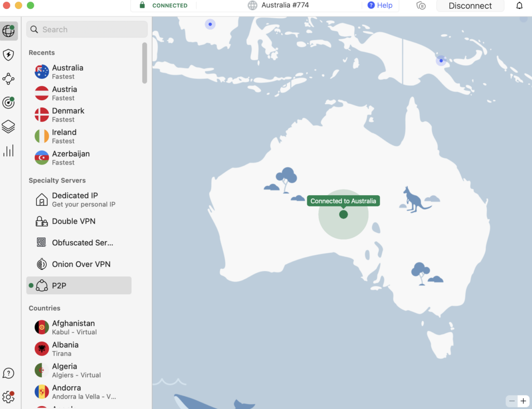Click the Search servers field
532x409 pixels.
tap(87, 30)
